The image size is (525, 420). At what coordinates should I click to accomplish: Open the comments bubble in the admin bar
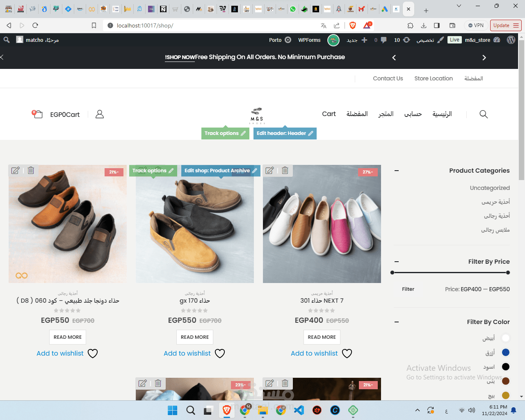(x=383, y=40)
